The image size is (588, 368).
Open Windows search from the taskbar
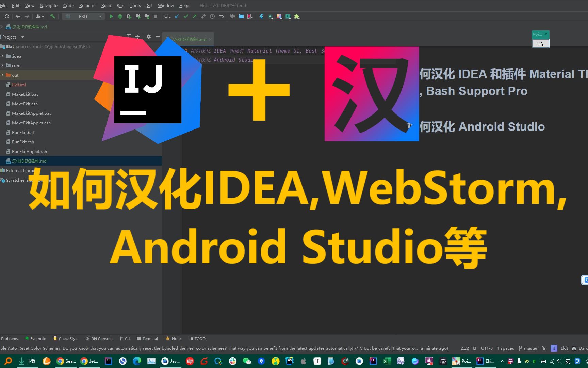pyautogui.click(x=8, y=361)
